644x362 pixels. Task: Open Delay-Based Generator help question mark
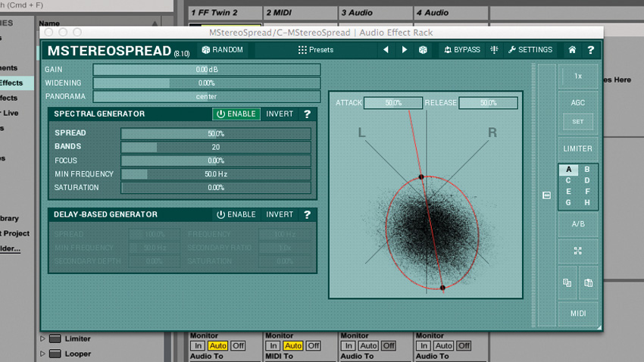click(x=307, y=214)
